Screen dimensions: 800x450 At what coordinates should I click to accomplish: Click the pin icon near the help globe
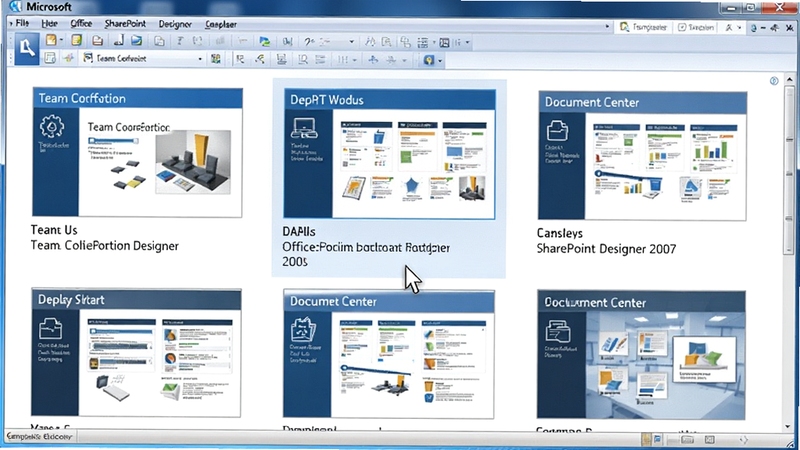pyautogui.click(x=774, y=28)
